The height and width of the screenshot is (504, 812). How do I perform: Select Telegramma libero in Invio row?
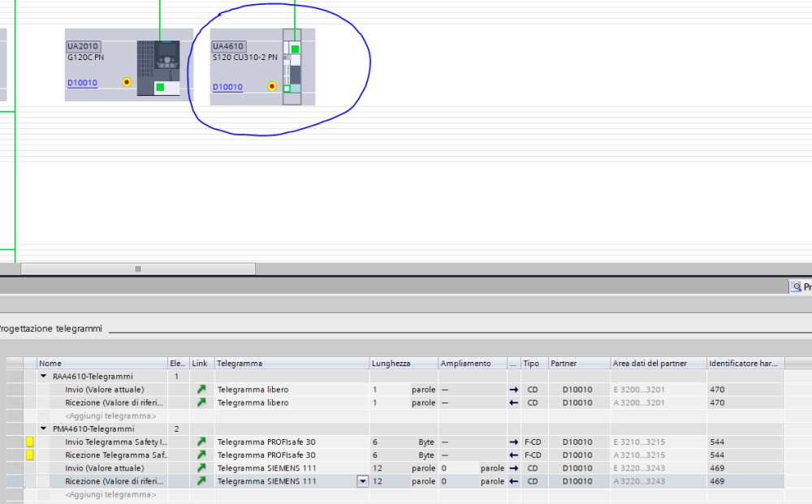click(x=253, y=389)
